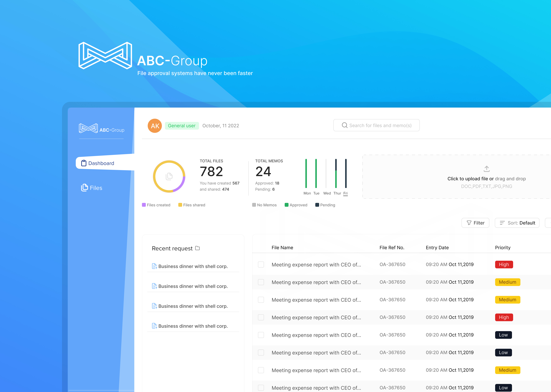Click the folder icon beside Recent request
Screen dimensions: 551x392
click(197, 248)
